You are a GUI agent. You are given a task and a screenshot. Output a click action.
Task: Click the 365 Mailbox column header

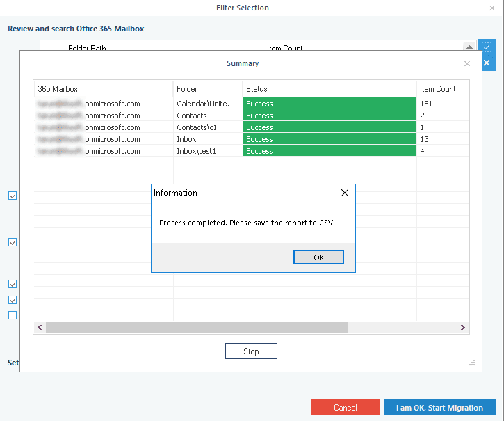tap(104, 89)
